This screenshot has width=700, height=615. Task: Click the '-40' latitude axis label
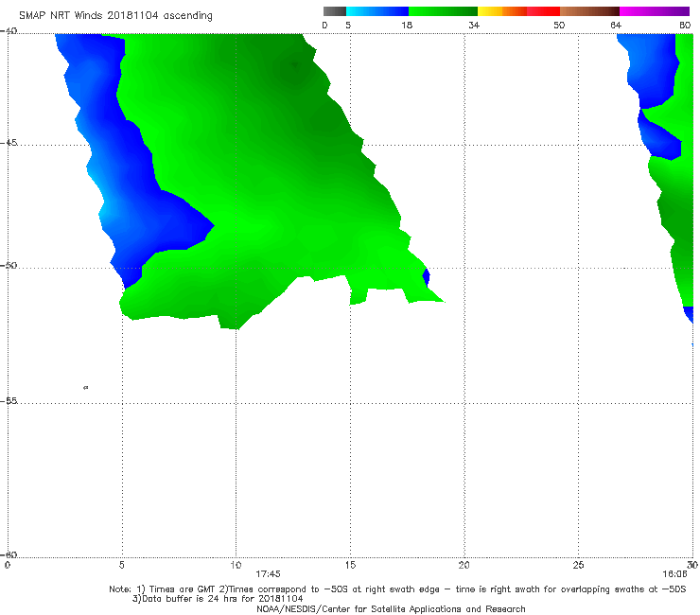9,31
